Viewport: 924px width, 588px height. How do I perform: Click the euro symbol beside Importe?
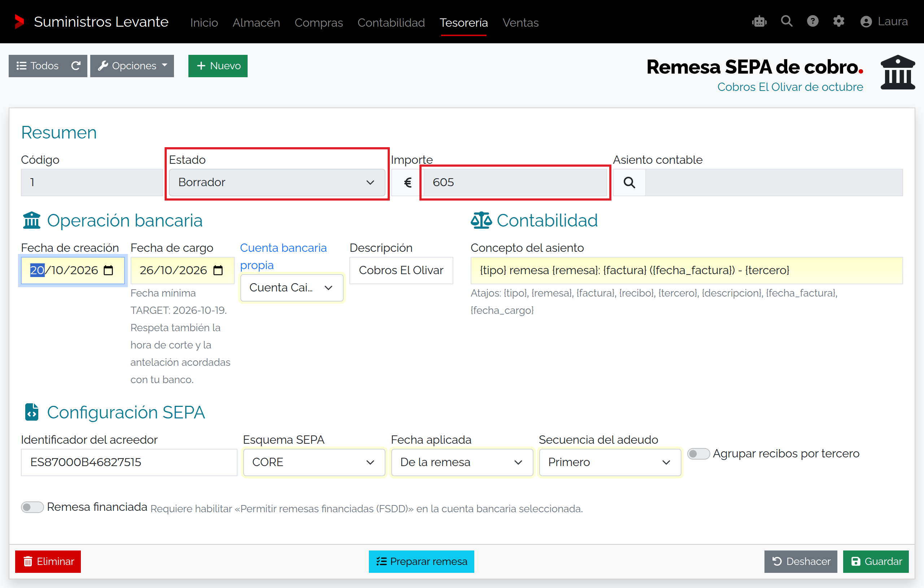point(407,183)
